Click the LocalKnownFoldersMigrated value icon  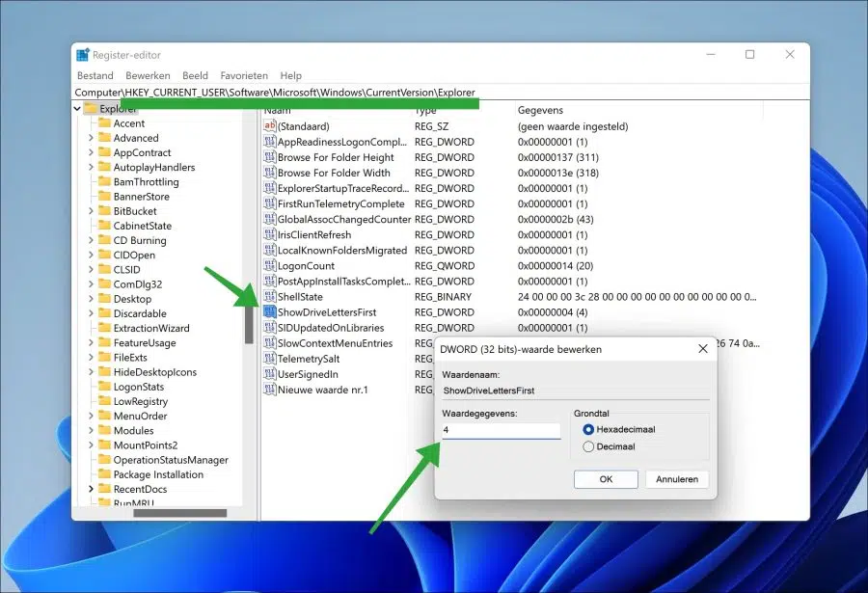(x=270, y=251)
